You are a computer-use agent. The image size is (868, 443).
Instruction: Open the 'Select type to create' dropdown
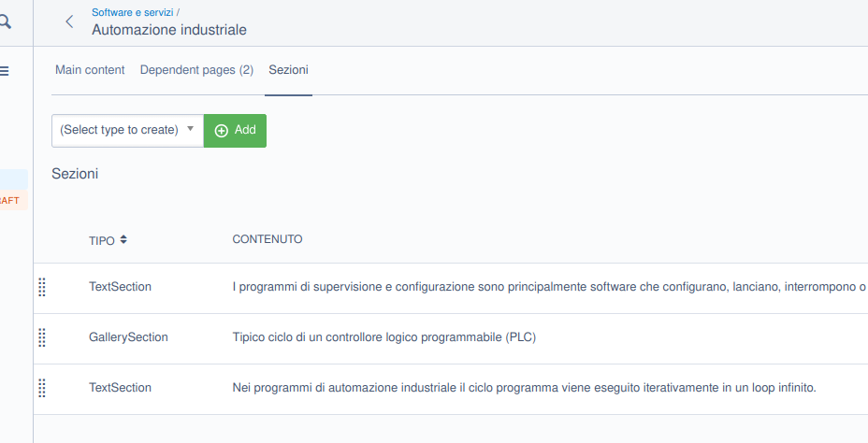coord(127,130)
